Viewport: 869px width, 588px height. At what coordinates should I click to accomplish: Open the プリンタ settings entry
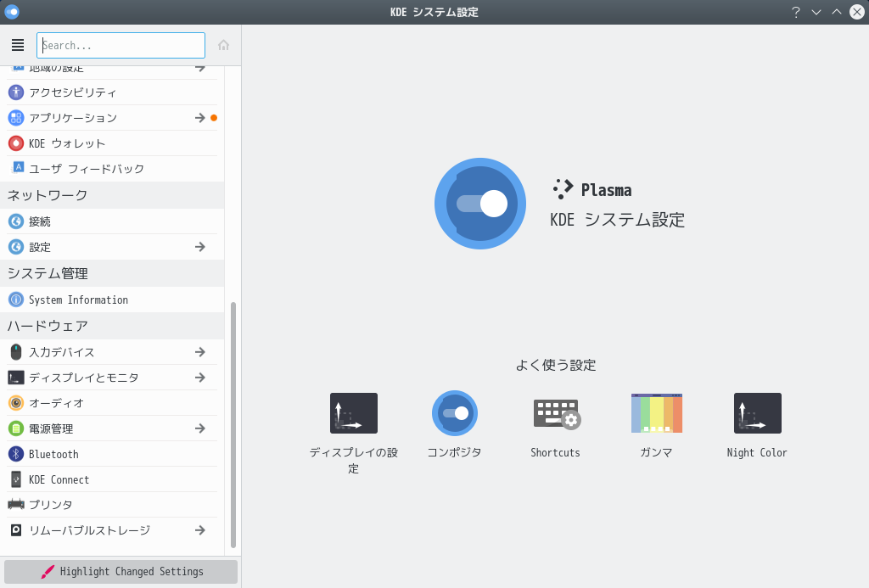[51, 505]
